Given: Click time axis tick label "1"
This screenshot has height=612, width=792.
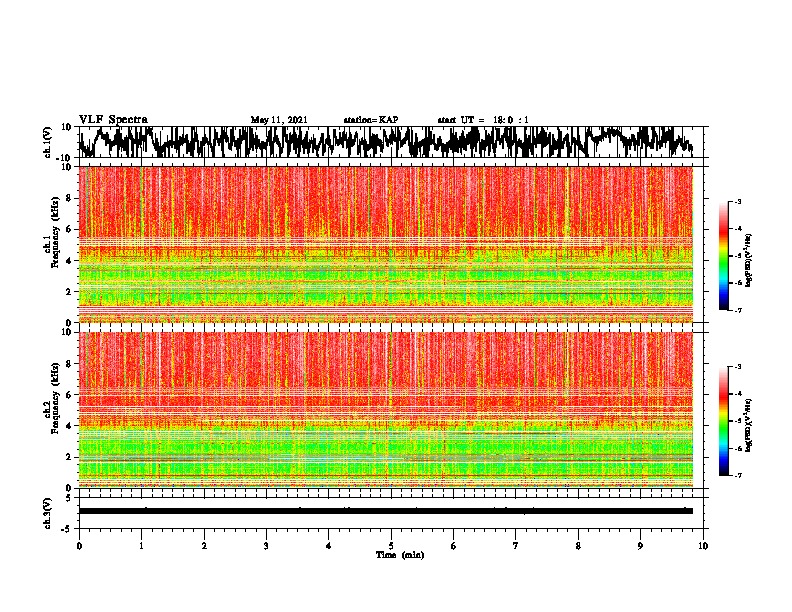Looking at the screenshot, I should point(141,546).
